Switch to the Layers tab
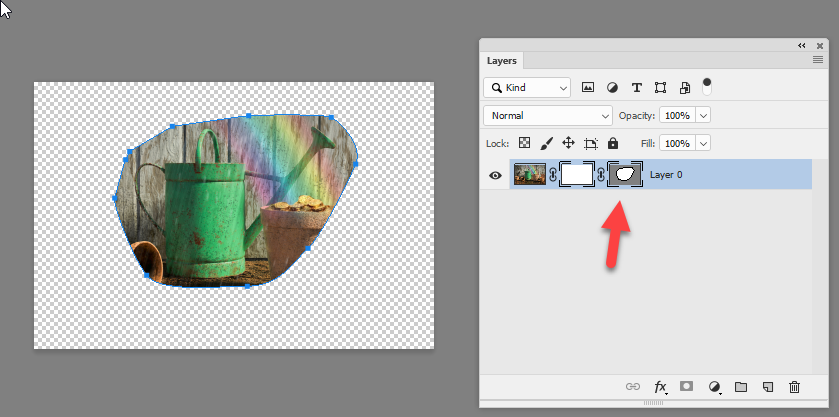This screenshot has width=839, height=417. click(x=501, y=60)
